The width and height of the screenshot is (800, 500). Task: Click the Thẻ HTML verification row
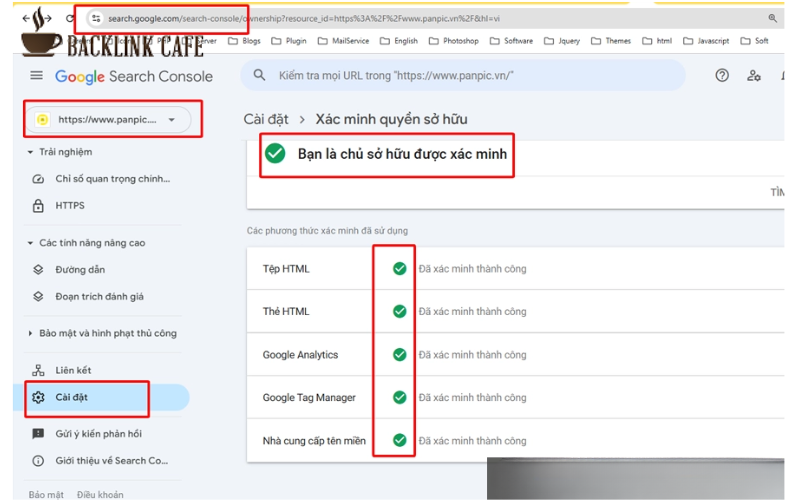[x=515, y=311]
